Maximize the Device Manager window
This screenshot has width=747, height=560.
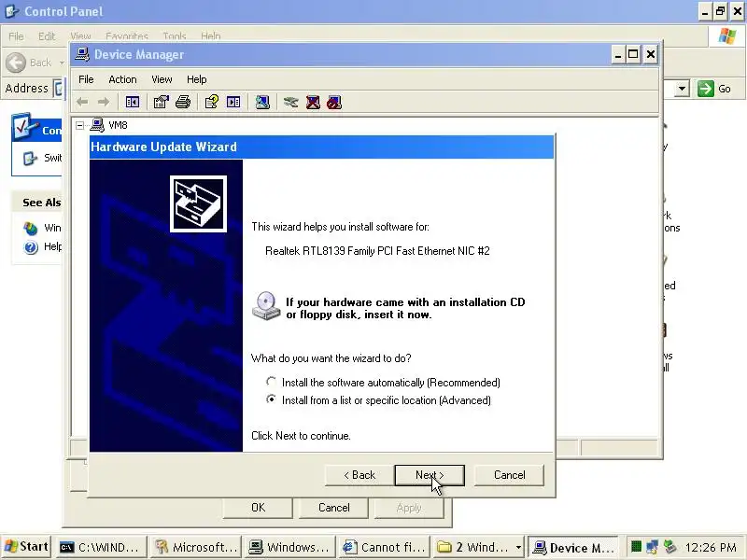tap(633, 54)
